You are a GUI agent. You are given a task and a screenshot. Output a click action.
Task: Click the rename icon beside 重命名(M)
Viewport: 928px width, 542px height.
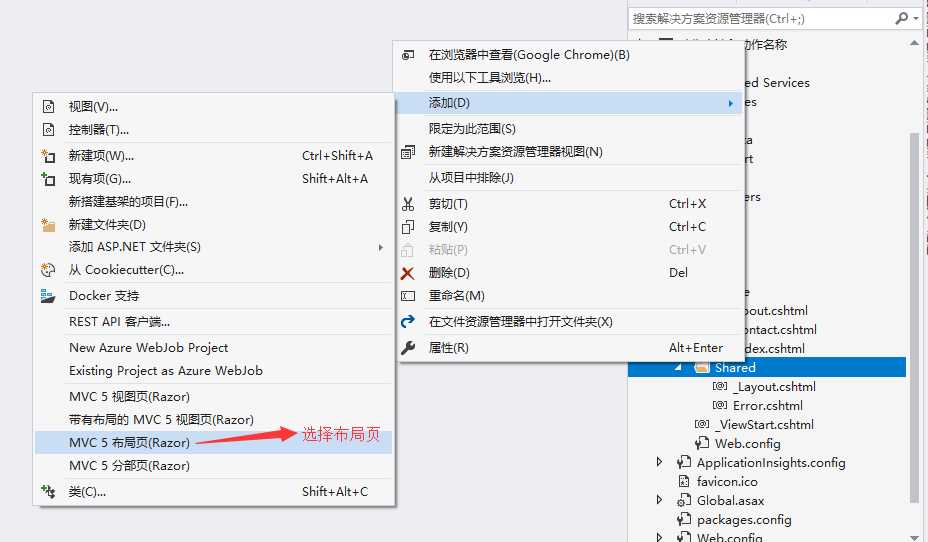click(408, 296)
